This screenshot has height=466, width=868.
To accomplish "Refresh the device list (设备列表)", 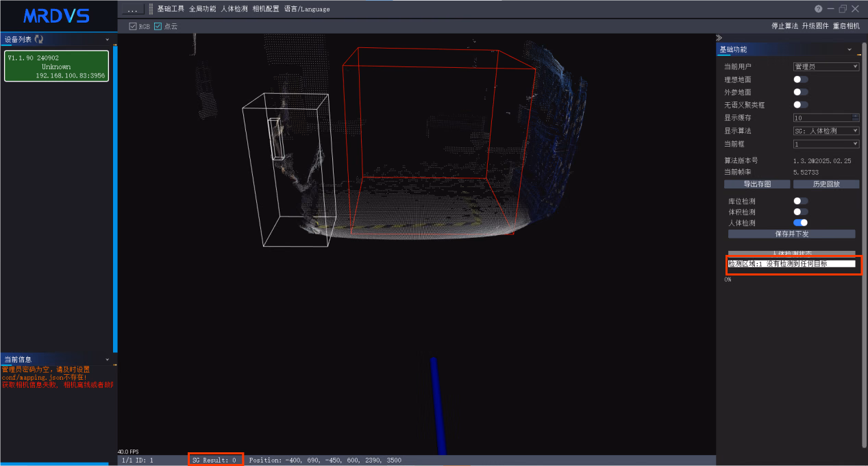I will pos(38,39).
